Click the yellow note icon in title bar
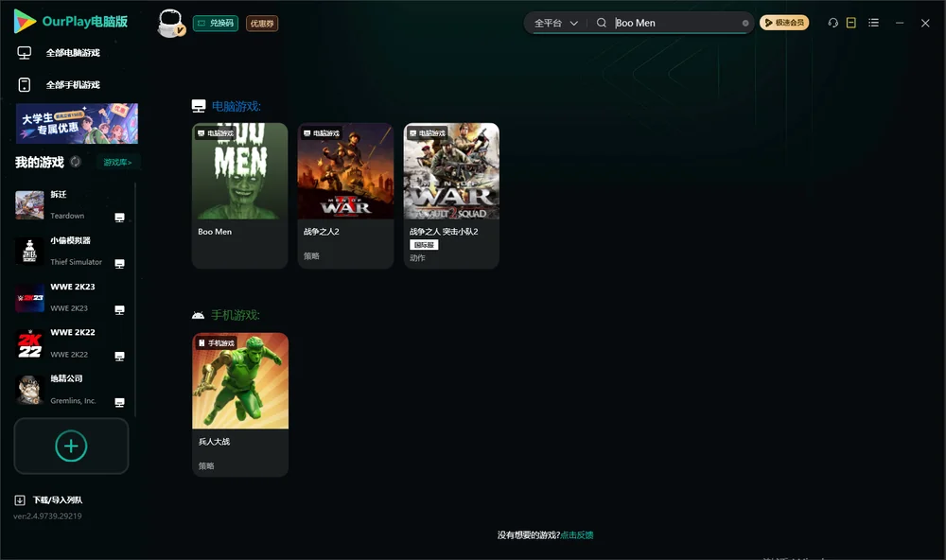 tap(851, 23)
